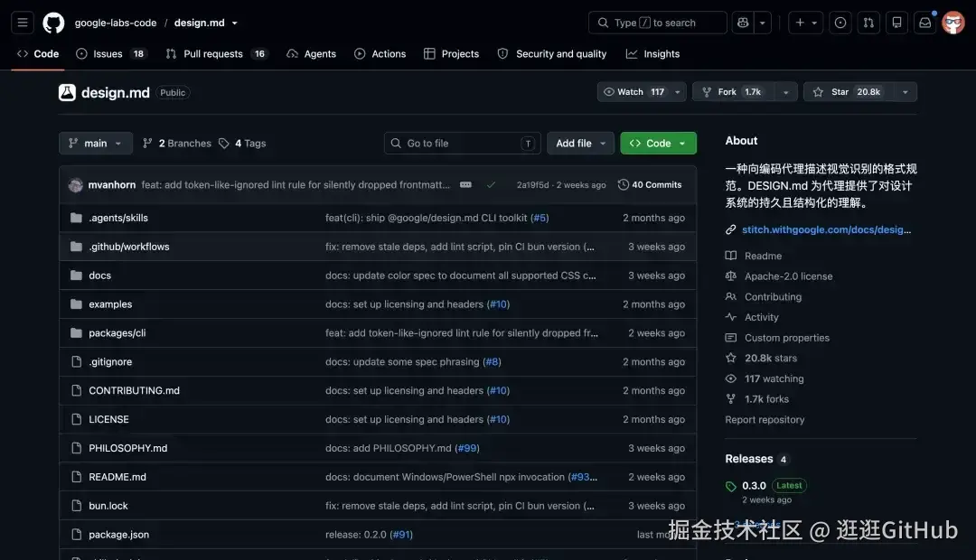The image size is (976, 560).
Task: Click mvanhorn's commit author avatar
Action: [75, 185]
